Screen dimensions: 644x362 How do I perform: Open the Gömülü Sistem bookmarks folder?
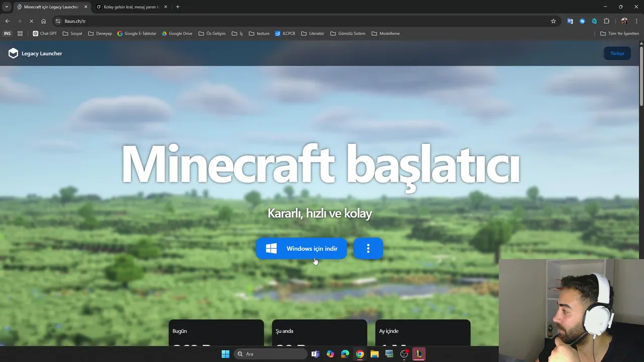348,34
